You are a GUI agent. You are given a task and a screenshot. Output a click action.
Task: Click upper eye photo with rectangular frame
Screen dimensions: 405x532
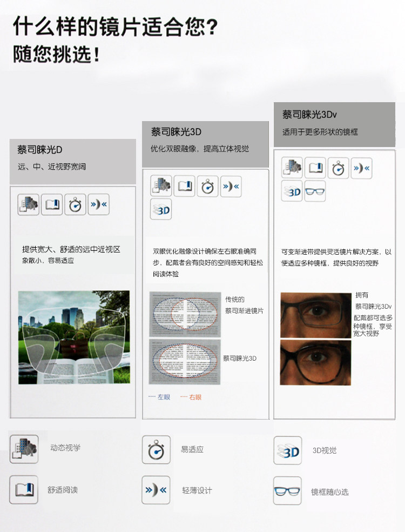(315, 315)
